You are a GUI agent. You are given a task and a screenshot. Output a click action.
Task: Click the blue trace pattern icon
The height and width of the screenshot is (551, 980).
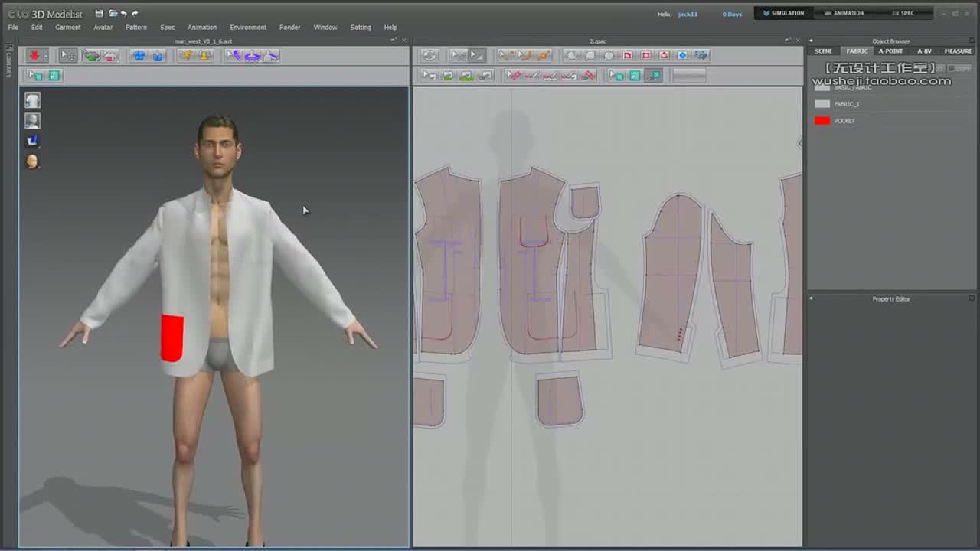click(x=701, y=55)
